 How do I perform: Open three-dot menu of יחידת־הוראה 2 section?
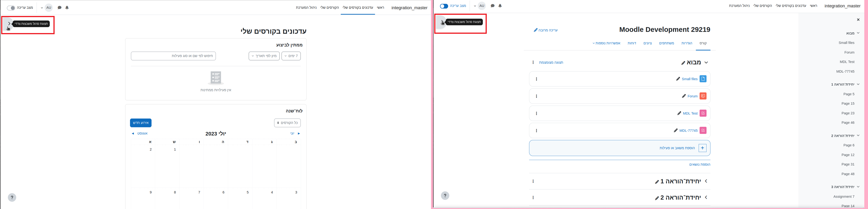point(533,198)
